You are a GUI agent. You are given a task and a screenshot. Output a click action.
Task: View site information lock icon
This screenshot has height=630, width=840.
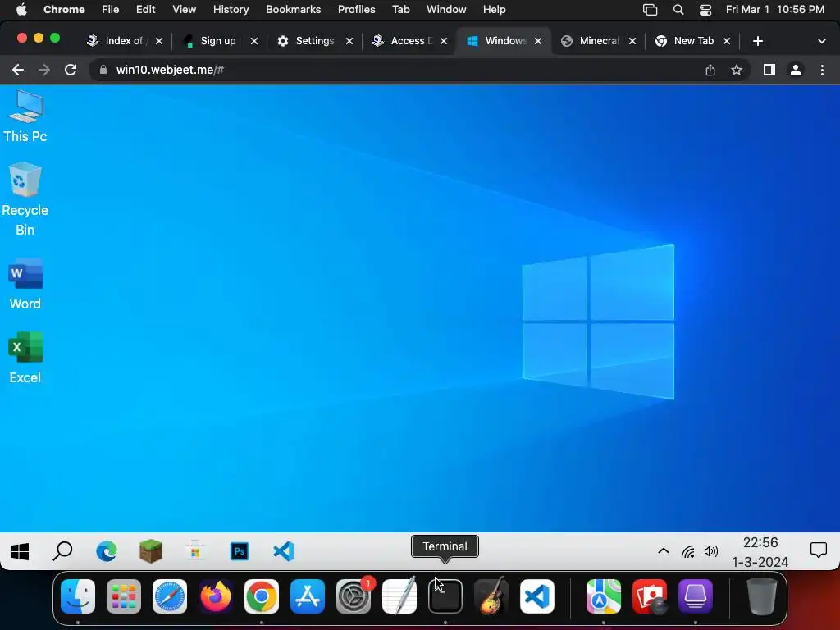[x=103, y=70]
